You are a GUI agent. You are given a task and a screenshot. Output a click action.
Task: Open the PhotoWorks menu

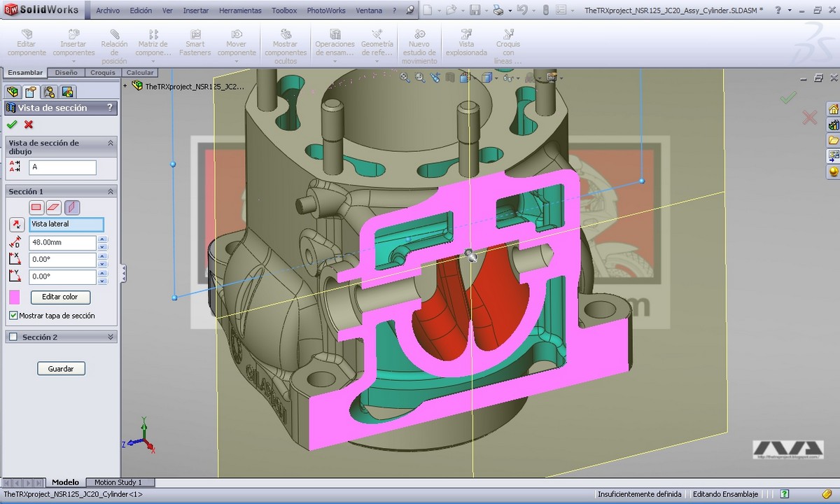click(326, 10)
